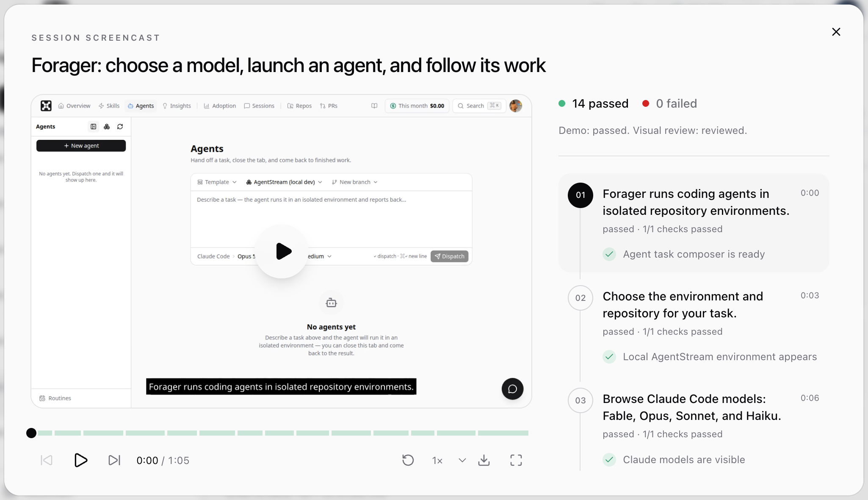Click the task description text area
This screenshot has width=868, height=500.
tap(331, 219)
